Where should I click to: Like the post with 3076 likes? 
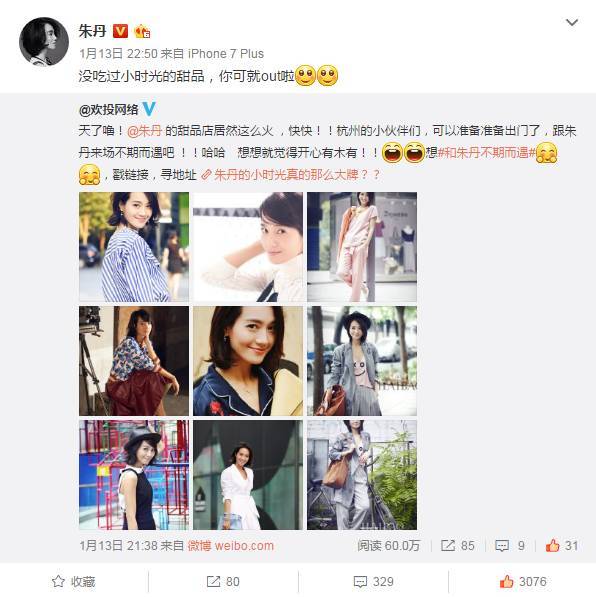pyautogui.click(x=507, y=581)
